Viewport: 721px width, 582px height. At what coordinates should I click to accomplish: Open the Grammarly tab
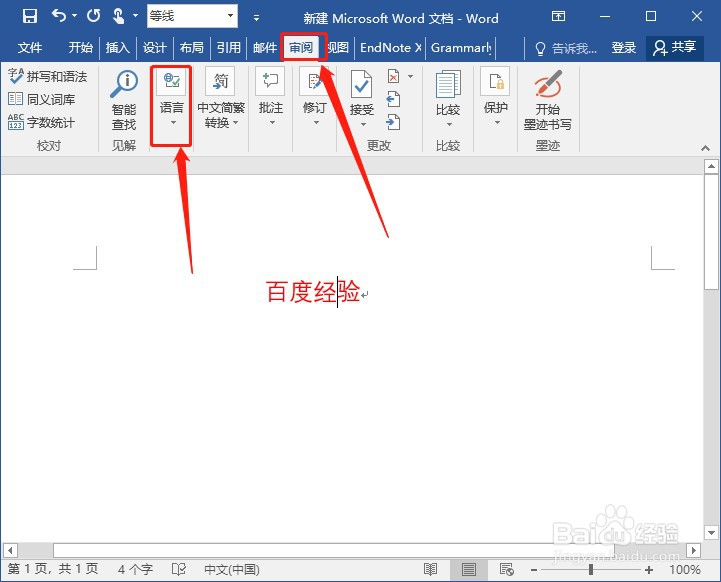click(461, 47)
